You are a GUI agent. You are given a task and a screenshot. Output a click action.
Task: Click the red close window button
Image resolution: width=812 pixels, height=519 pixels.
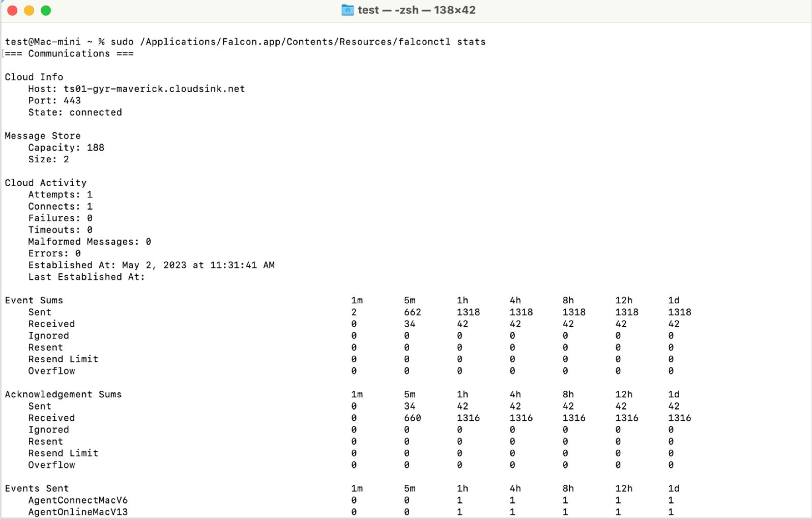click(13, 11)
